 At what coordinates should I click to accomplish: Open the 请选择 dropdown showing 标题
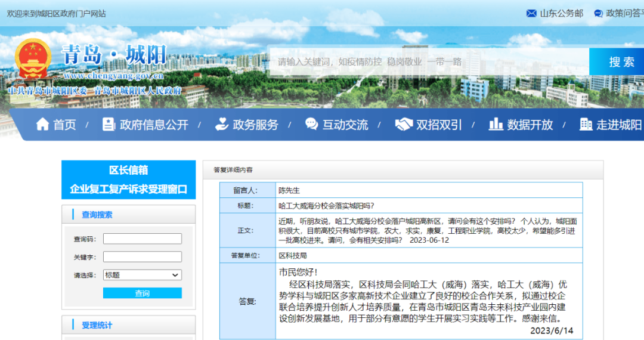coord(142,275)
